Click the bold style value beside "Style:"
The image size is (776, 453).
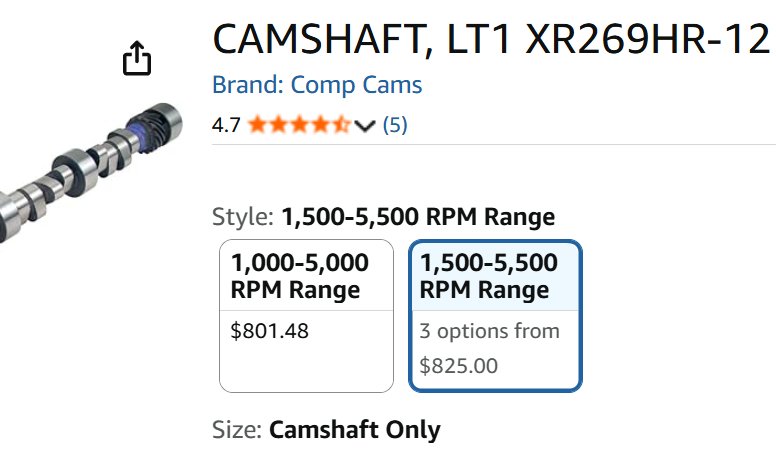[418, 217]
